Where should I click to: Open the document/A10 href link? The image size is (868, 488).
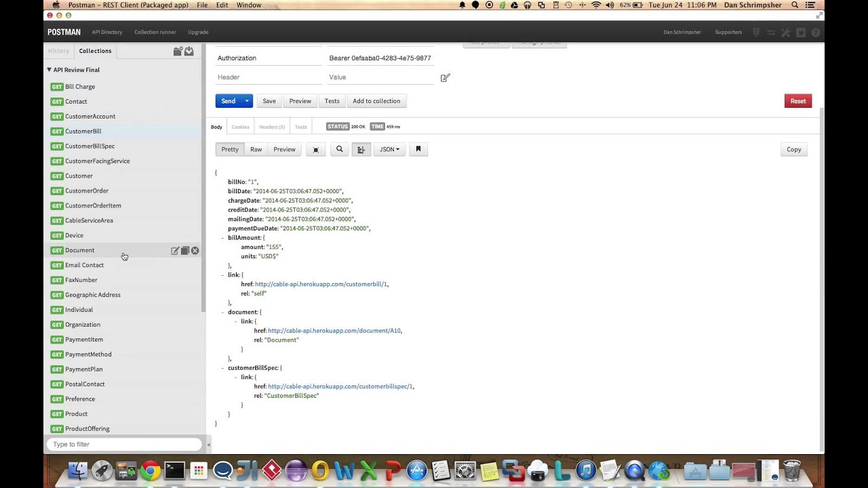(x=334, y=331)
